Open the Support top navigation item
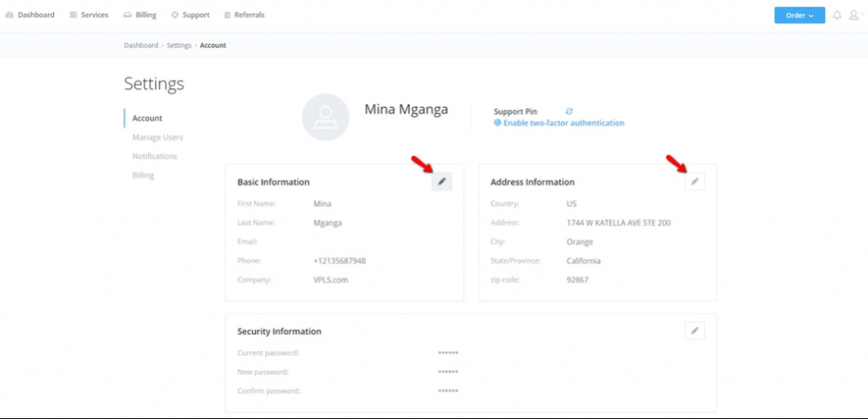This screenshot has width=868, height=419. pyautogui.click(x=191, y=15)
